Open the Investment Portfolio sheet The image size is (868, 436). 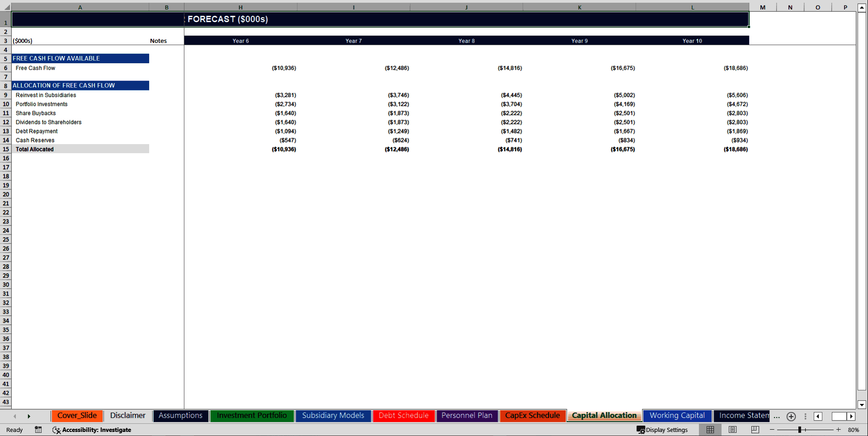click(x=252, y=416)
